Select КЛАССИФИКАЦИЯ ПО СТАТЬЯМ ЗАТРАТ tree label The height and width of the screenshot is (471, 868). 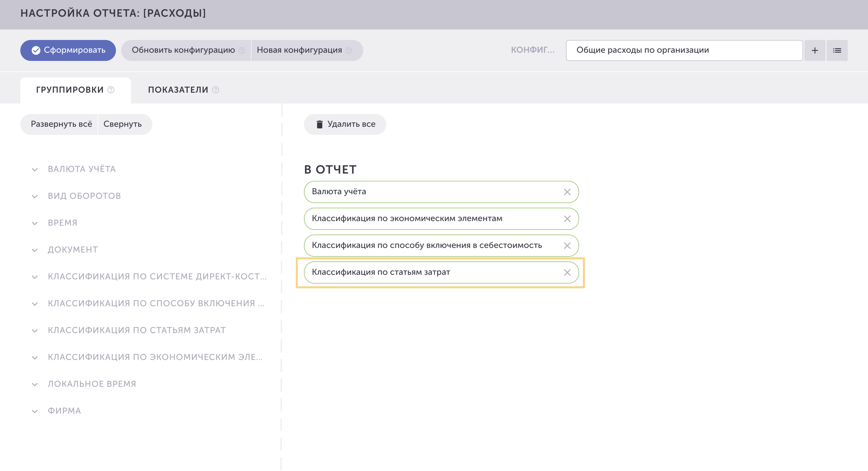click(x=137, y=330)
